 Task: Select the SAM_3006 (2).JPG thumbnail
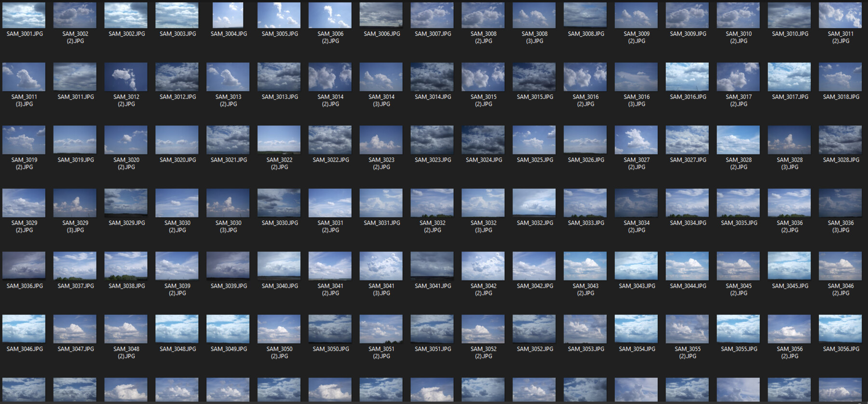pyautogui.click(x=330, y=15)
